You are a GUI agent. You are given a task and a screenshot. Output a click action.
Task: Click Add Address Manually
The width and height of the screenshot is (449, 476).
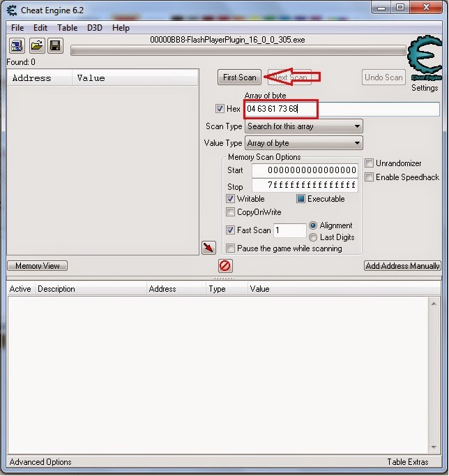[x=402, y=266]
